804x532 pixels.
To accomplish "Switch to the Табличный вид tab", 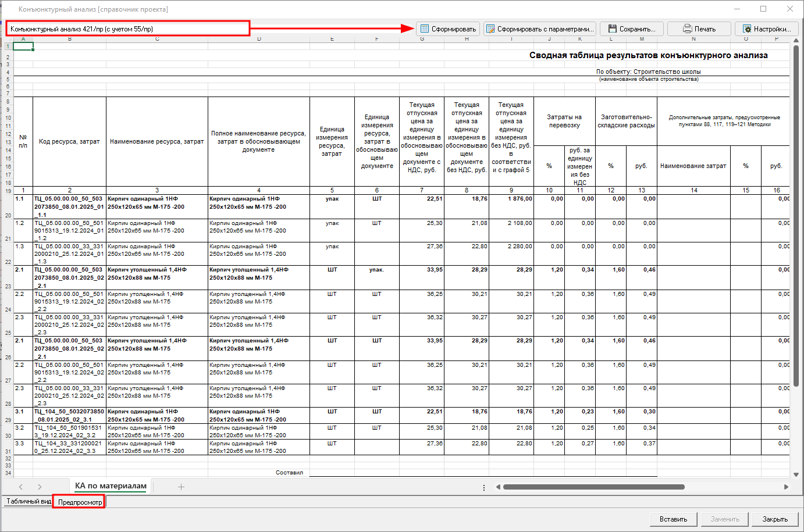I will click(29, 501).
